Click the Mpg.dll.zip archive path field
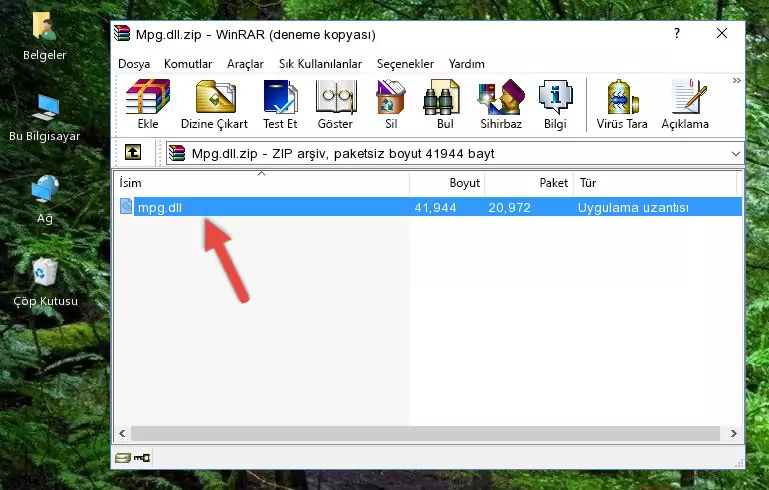The image size is (769, 490). click(454, 154)
